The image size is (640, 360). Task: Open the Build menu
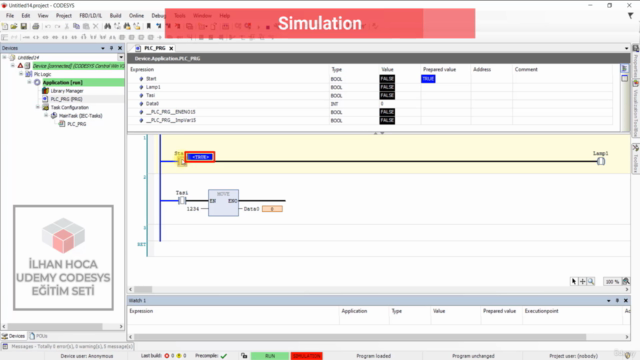point(116,16)
